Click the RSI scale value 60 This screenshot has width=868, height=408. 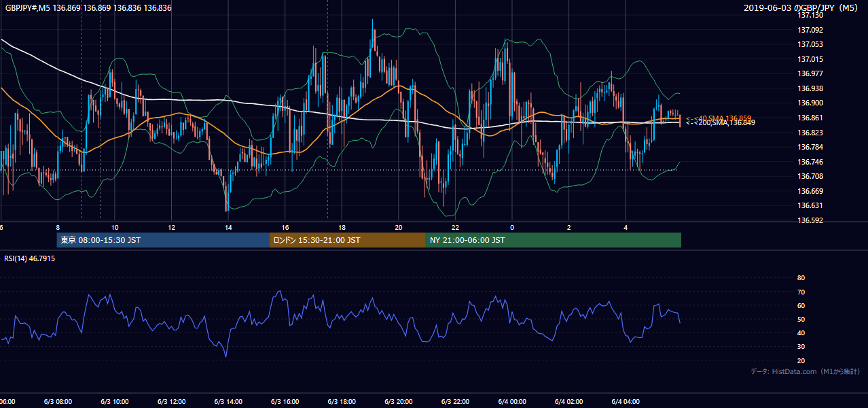pos(801,305)
